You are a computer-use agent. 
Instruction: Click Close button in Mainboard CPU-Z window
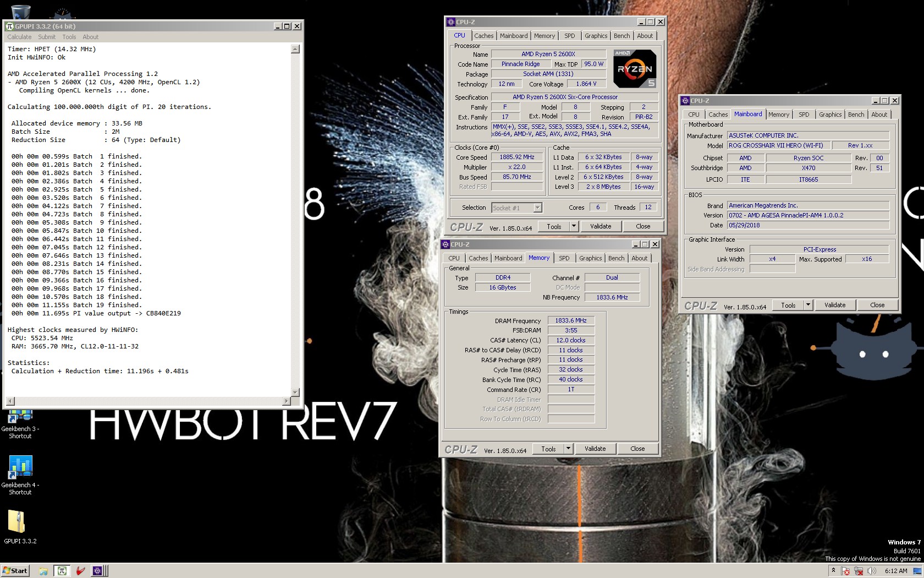877,305
